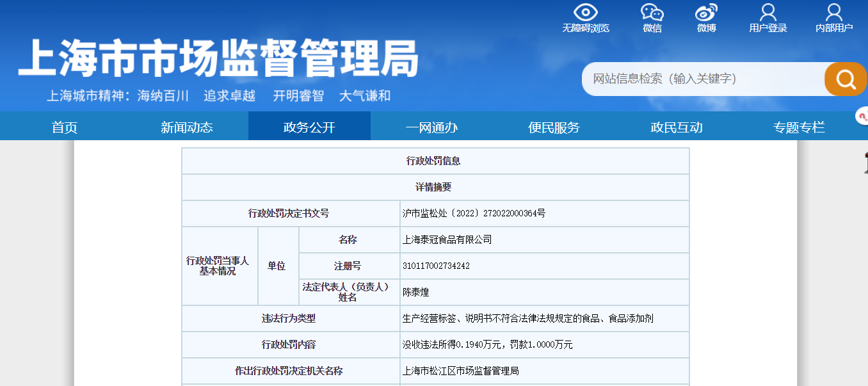Select the 政务公开 navigation tab

pyautogui.click(x=309, y=127)
